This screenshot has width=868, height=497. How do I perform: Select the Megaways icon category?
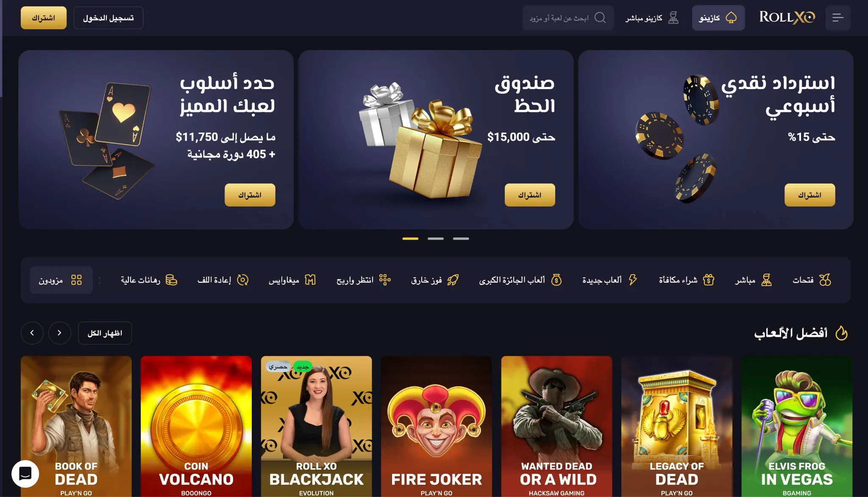[292, 280]
